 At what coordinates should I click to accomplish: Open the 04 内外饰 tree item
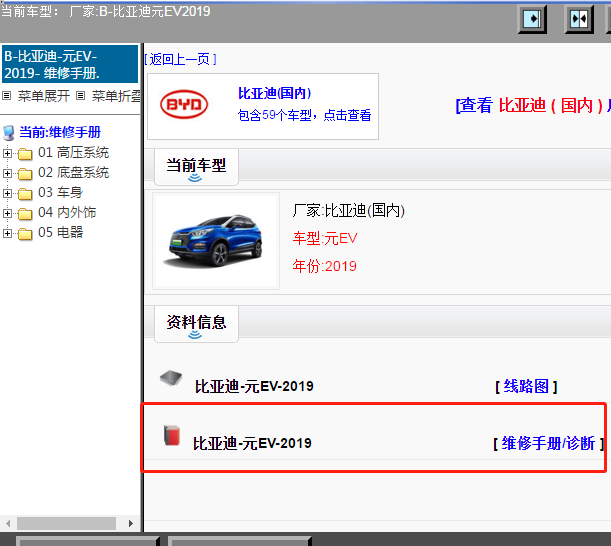point(67,212)
